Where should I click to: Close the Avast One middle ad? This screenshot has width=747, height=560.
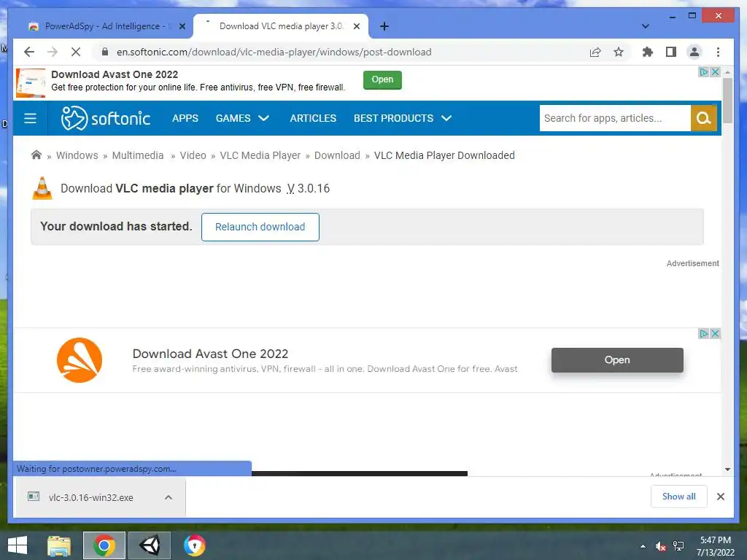coord(715,333)
